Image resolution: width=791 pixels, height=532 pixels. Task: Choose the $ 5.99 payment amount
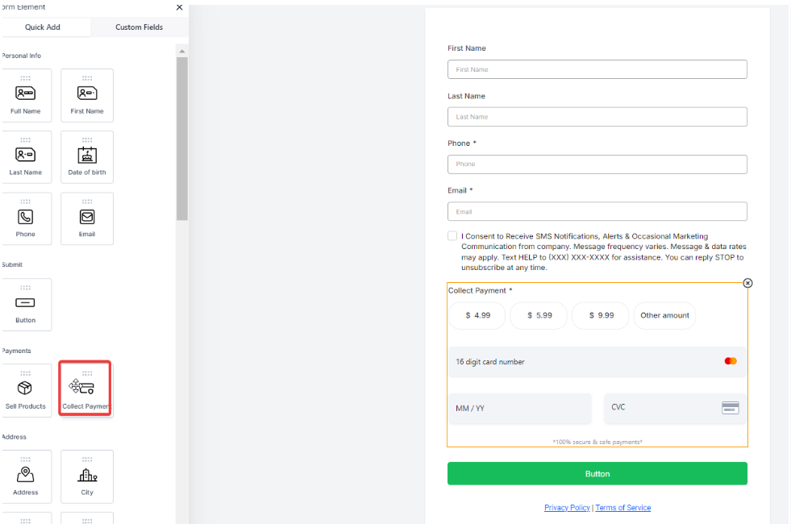(539, 316)
